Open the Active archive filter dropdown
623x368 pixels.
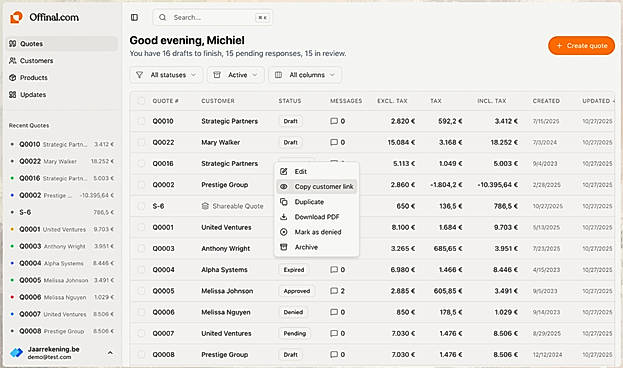click(236, 75)
